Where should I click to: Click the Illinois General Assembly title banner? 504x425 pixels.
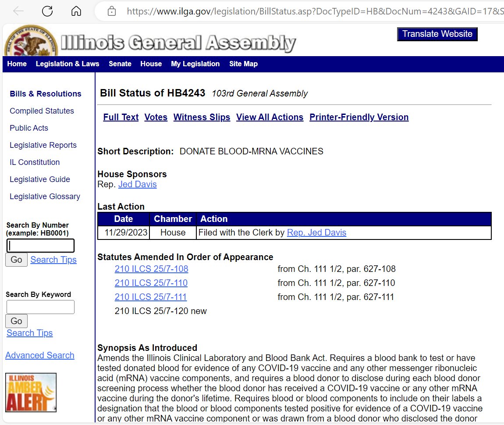click(x=178, y=43)
